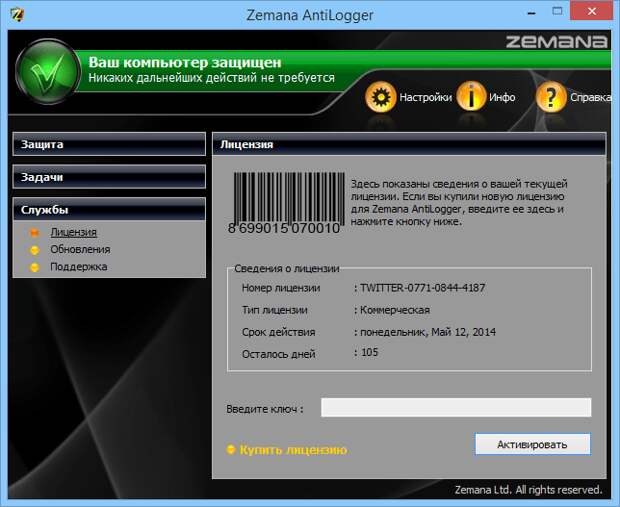This screenshot has height=507, width=620.
Task: Collapse the Службы section header
Action: pos(109,209)
